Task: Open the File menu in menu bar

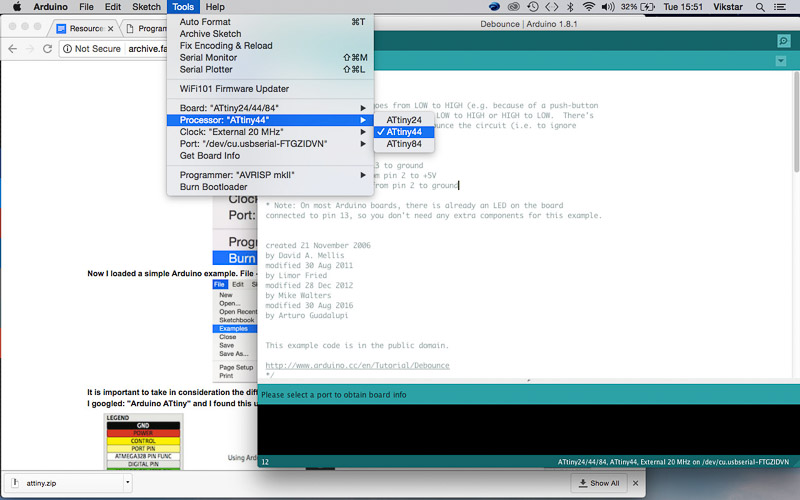Action: coord(86,7)
